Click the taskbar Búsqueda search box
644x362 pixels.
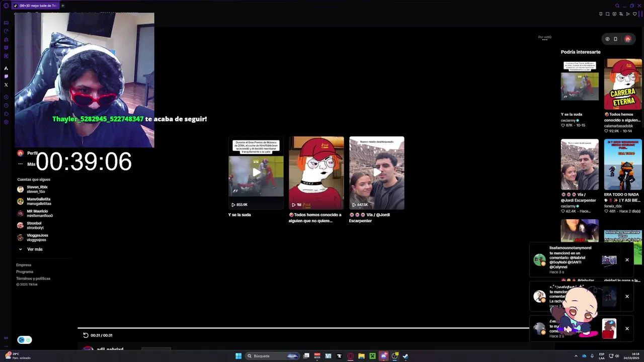pos(273,356)
